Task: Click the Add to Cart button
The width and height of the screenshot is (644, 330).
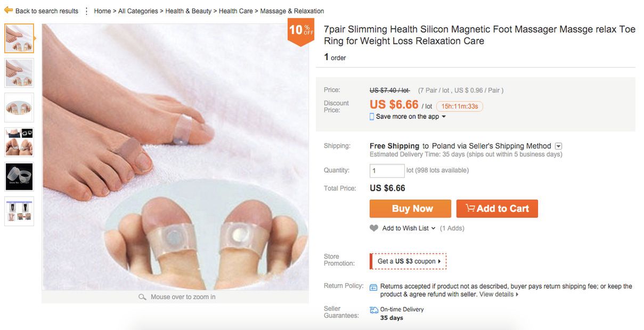Action: [497, 209]
